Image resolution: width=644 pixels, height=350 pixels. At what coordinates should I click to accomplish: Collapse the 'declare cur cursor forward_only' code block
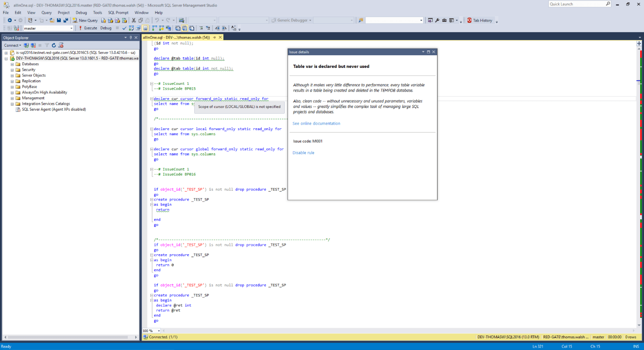[151, 99]
